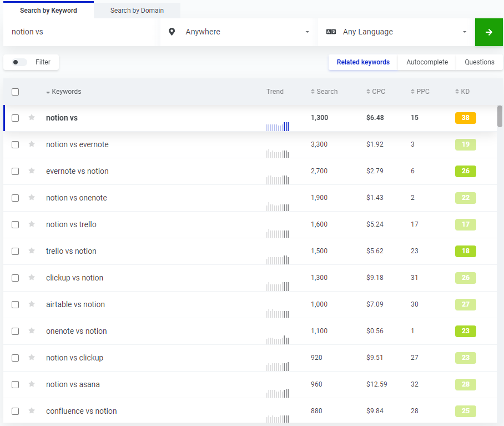The image size is (504, 426).
Task: Star the 'notion vs' keyword
Action: [x=32, y=118]
